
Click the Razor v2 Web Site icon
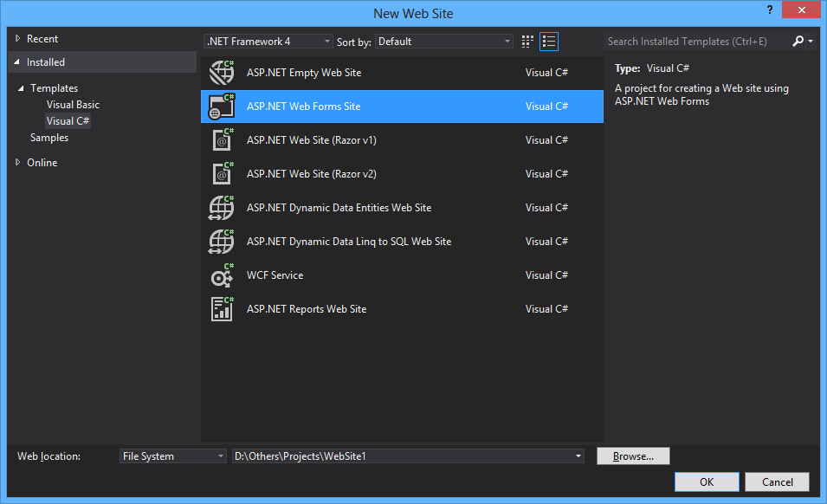(x=222, y=174)
